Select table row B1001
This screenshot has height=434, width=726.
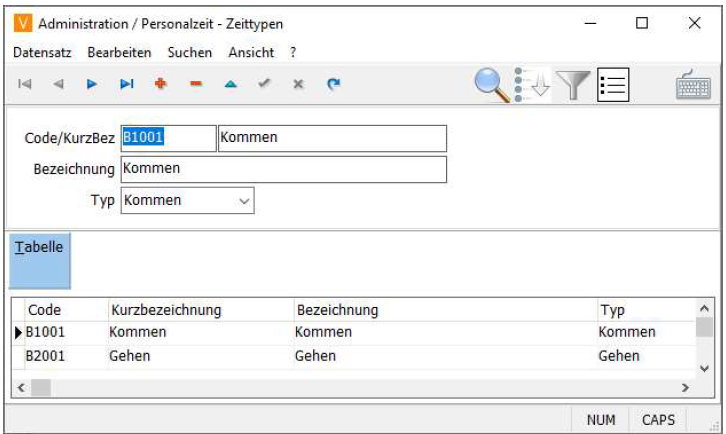pos(354,333)
